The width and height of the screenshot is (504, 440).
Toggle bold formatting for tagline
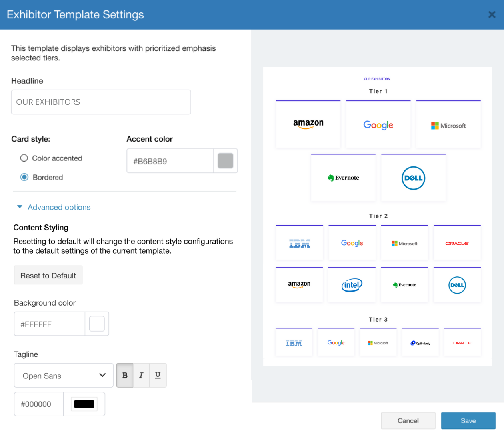click(125, 375)
